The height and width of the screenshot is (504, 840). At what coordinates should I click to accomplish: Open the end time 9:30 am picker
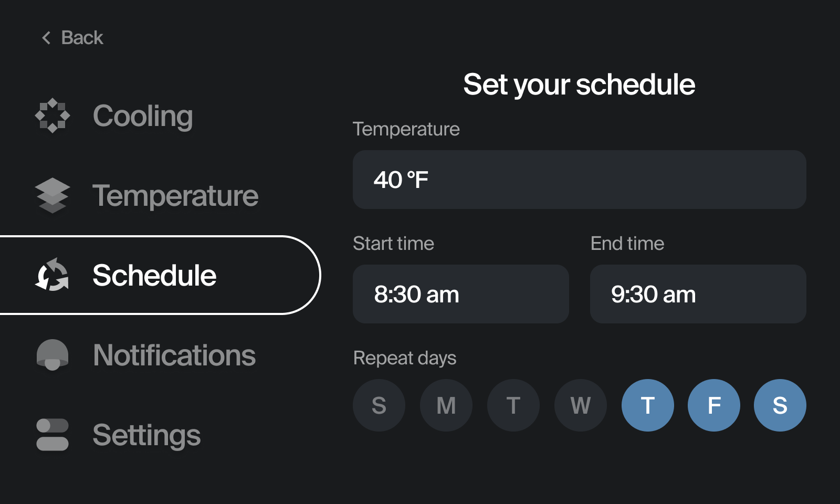[x=698, y=294]
